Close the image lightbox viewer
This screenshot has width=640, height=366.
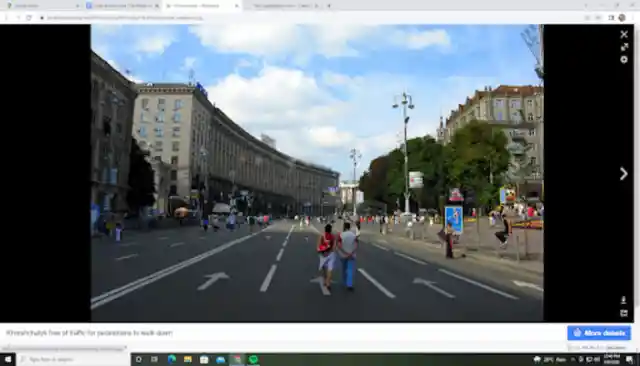coord(624,34)
